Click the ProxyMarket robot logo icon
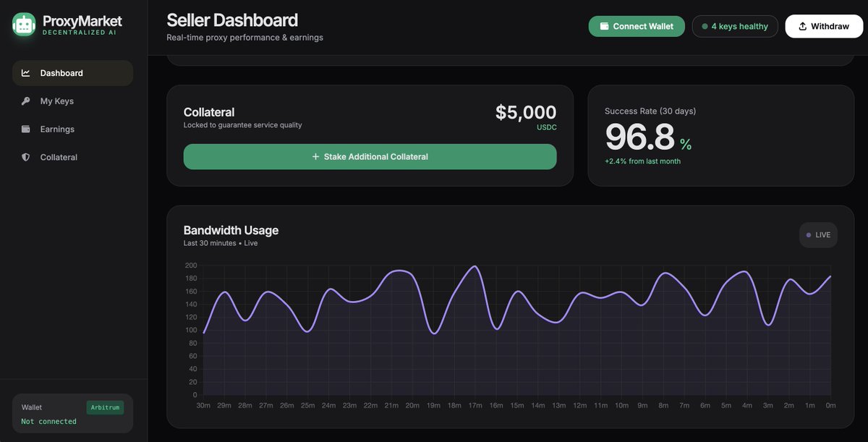The height and width of the screenshot is (442, 868). (24, 25)
